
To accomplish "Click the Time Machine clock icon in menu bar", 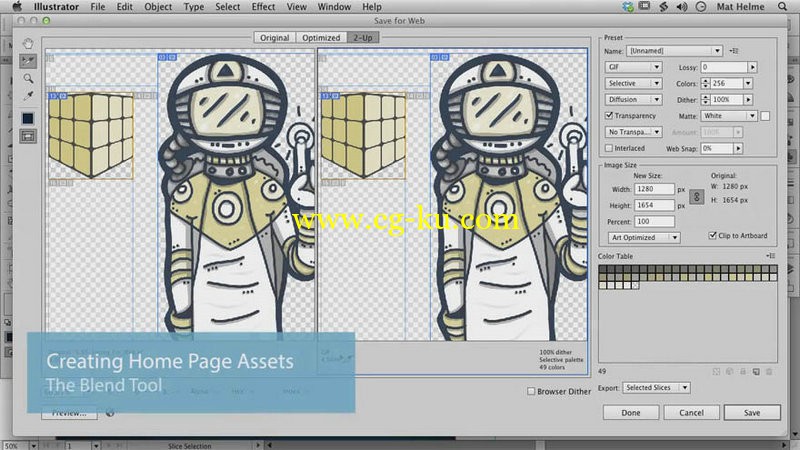I will 701,7.
